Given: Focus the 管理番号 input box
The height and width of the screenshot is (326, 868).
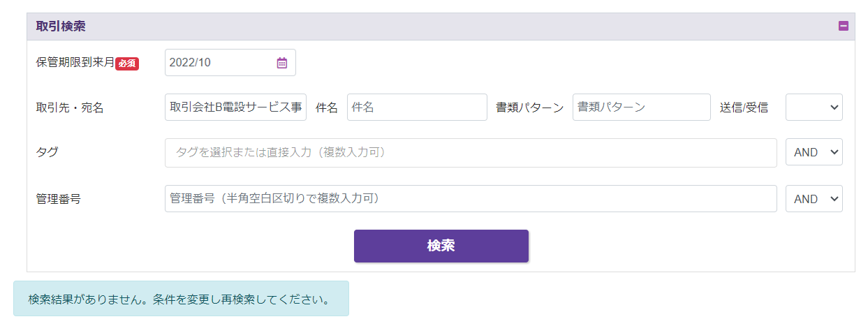Looking at the screenshot, I should pos(470,199).
